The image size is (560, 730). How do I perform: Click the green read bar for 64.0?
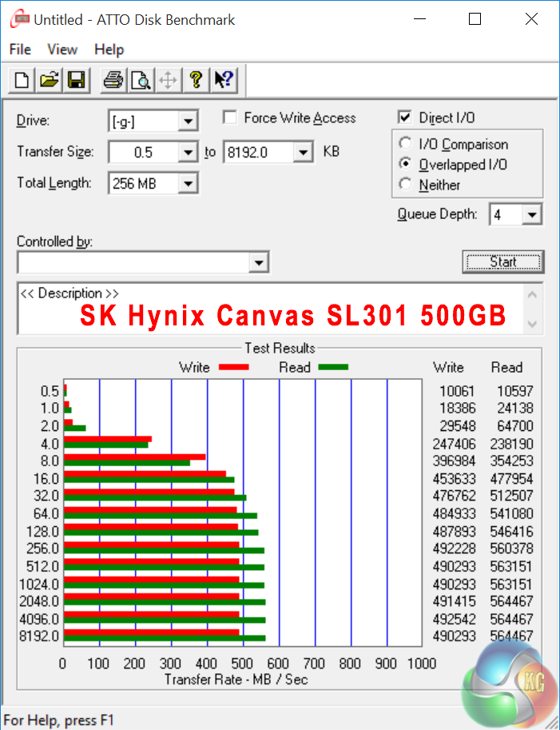coord(161,516)
